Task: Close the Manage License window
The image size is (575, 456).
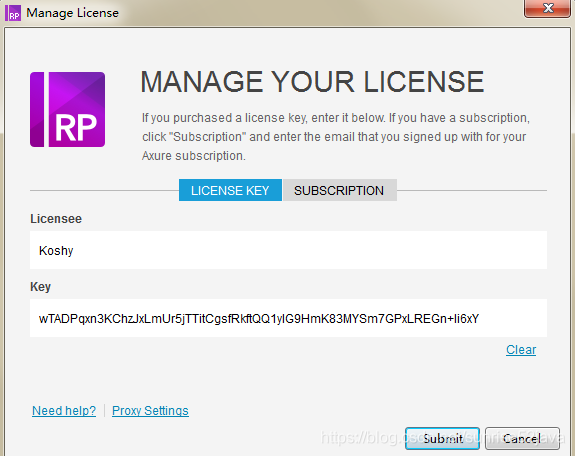Action: pos(547,8)
